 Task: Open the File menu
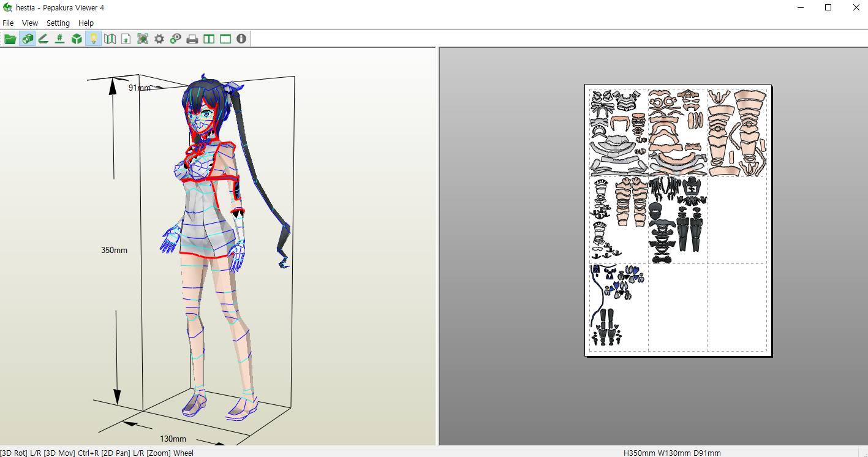(8, 23)
